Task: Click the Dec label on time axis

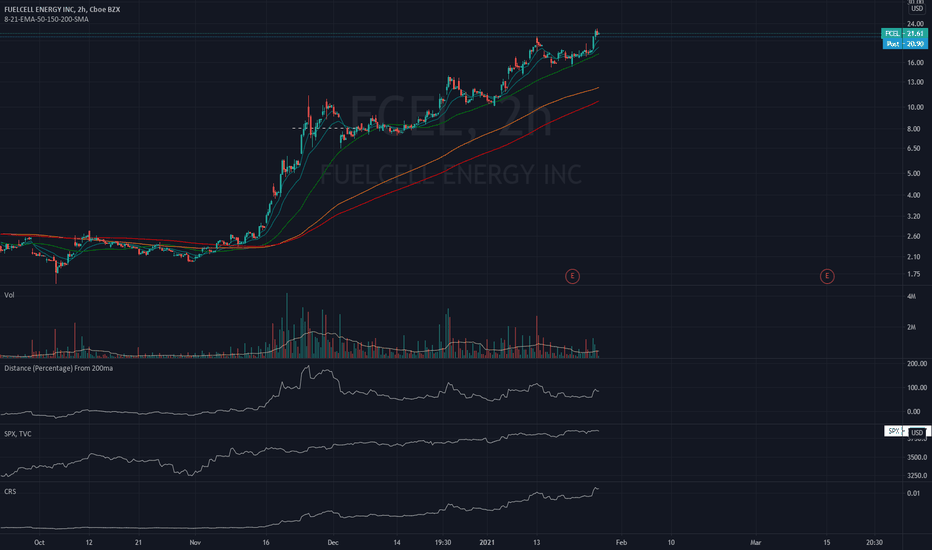Action: [333, 542]
